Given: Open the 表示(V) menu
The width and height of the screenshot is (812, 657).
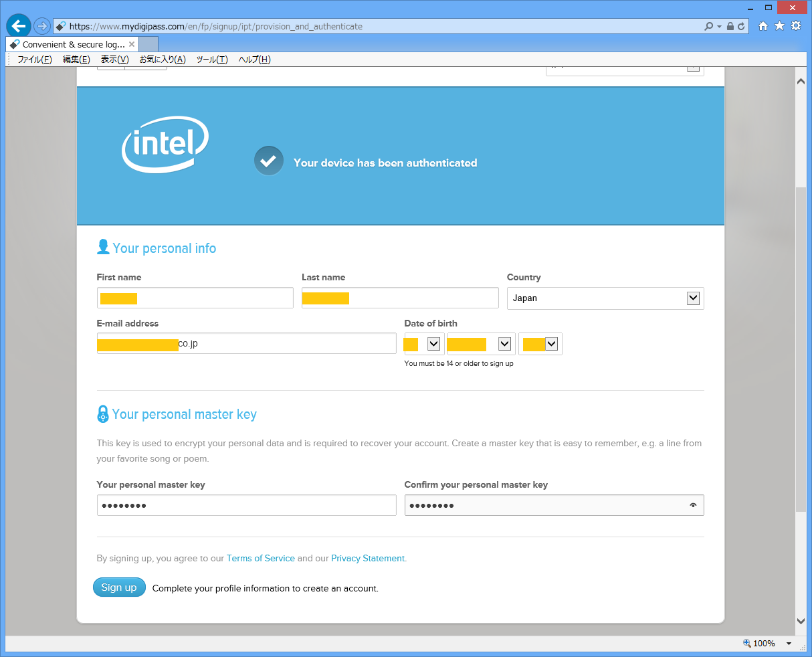Looking at the screenshot, I should click(114, 60).
